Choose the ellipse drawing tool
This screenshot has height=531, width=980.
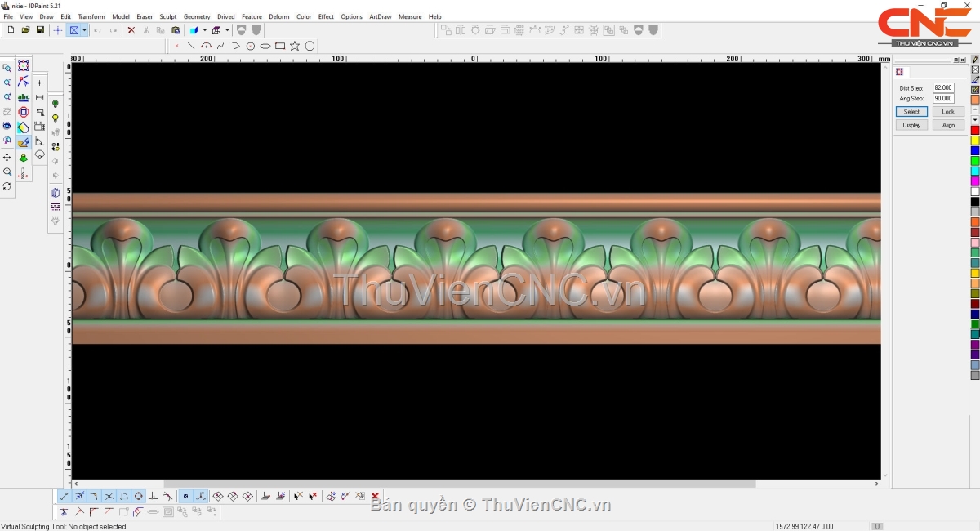pyautogui.click(x=265, y=46)
